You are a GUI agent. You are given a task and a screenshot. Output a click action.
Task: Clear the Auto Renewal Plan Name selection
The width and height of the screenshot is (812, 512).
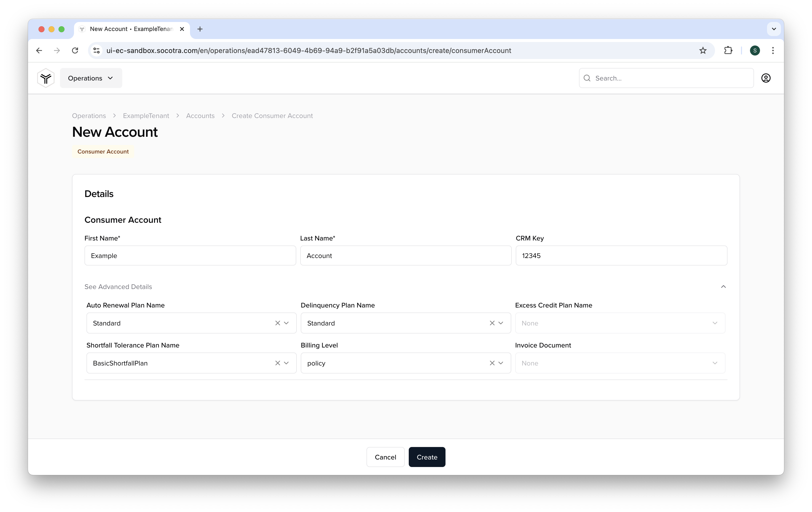click(277, 323)
